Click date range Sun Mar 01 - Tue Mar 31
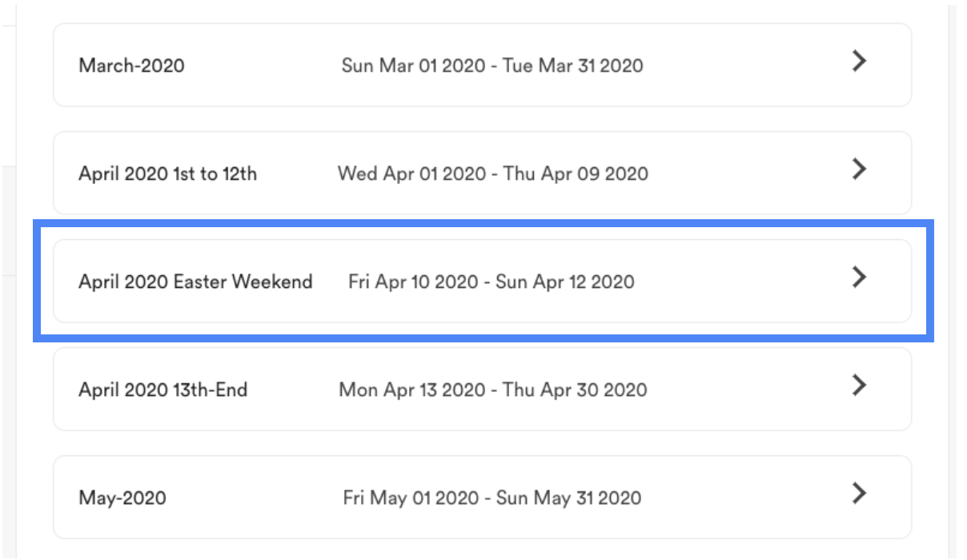This screenshot has height=560, width=967. click(492, 66)
